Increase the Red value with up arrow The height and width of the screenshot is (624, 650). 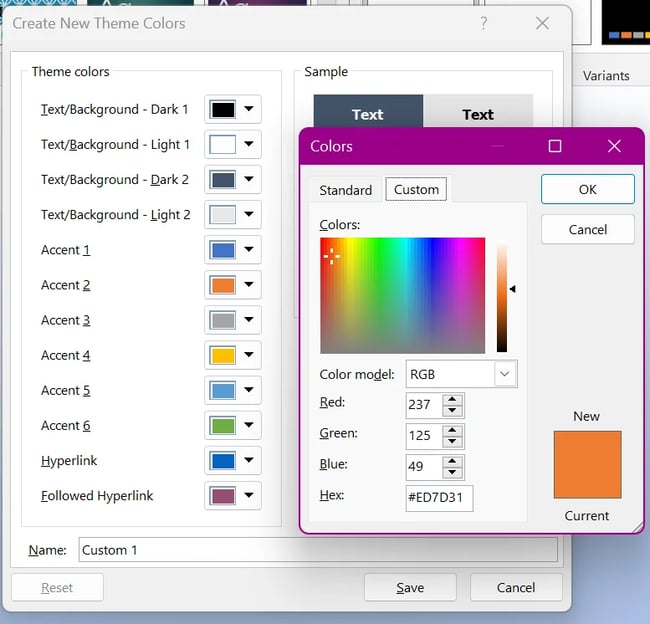(452, 399)
